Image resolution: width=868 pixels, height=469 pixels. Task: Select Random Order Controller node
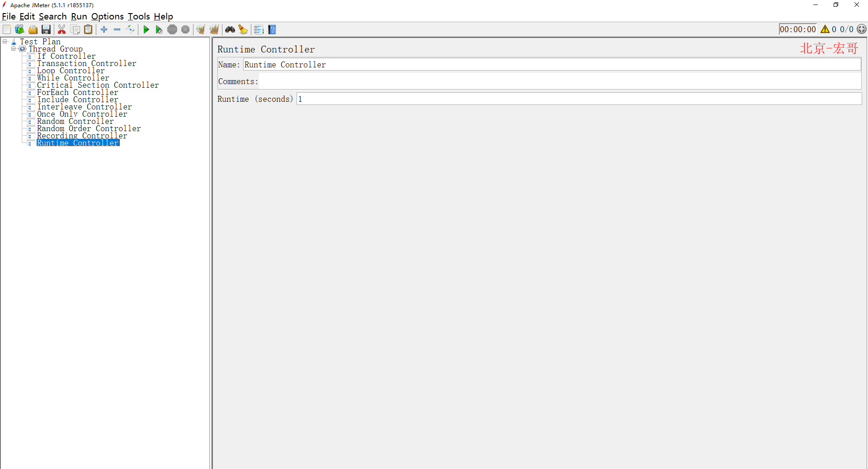tap(89, 128)
